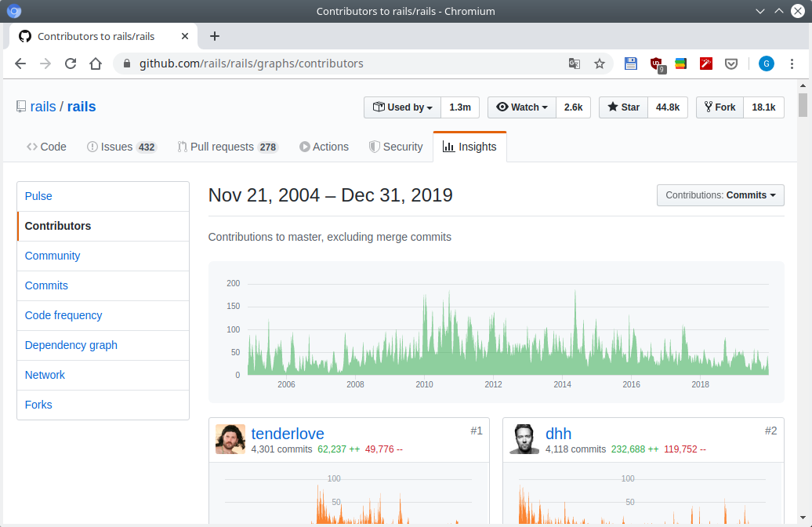Click the scrollbar down arrow
Screen dimensions: 812x527
(x=803, y=517)
